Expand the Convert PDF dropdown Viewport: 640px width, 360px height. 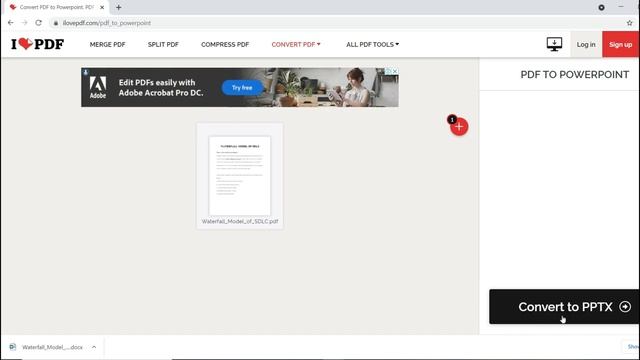coord(296,44)
